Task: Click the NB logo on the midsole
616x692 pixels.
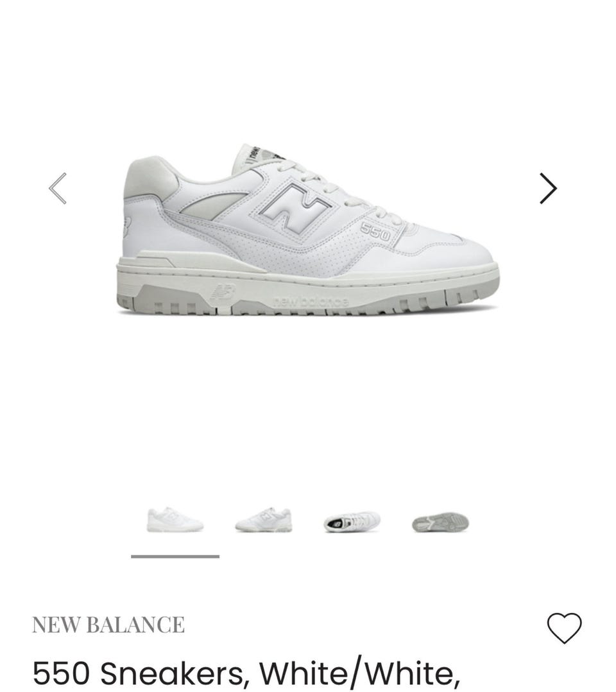Action: pyautogui.click(x=223, y=293)
